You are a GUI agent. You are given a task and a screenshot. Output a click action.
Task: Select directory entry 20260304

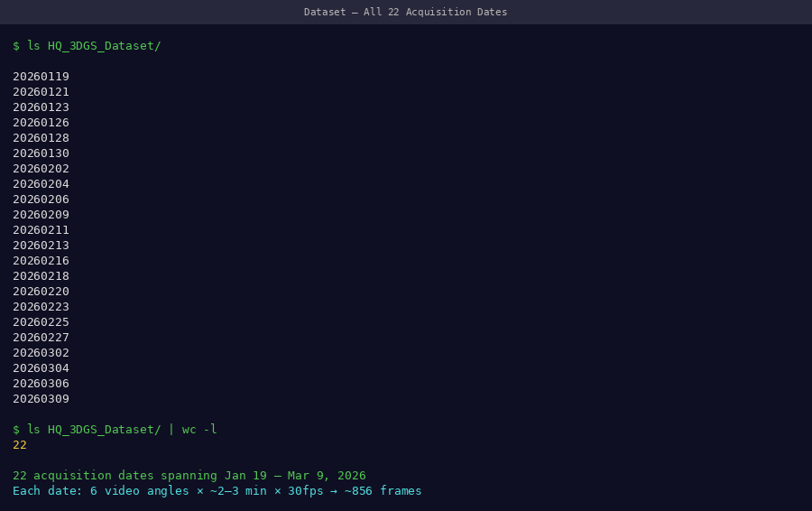(41, 368)
